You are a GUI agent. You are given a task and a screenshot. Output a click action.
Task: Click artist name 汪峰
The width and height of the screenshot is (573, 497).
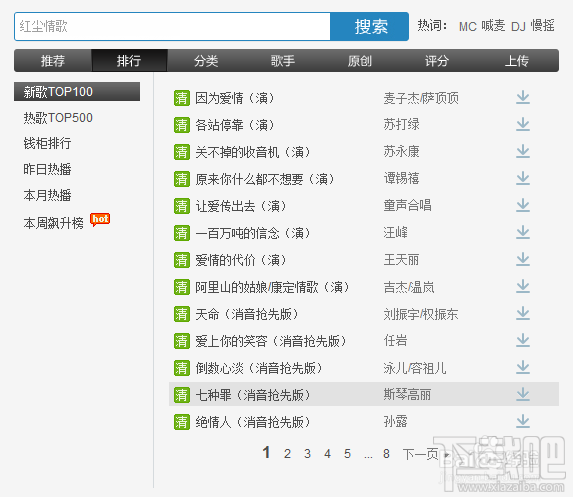pos(395,232)
